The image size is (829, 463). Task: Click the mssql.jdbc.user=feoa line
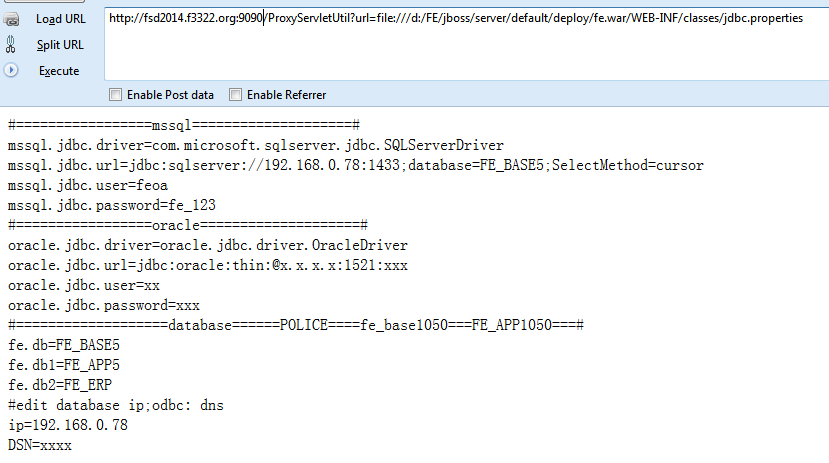click(x=88, y=186)
